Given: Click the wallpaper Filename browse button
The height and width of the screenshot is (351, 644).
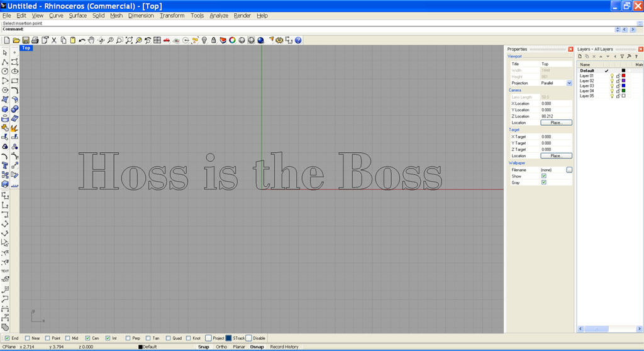Looking at the screenshot, I should pyautogui.click(x=569, y=170).
